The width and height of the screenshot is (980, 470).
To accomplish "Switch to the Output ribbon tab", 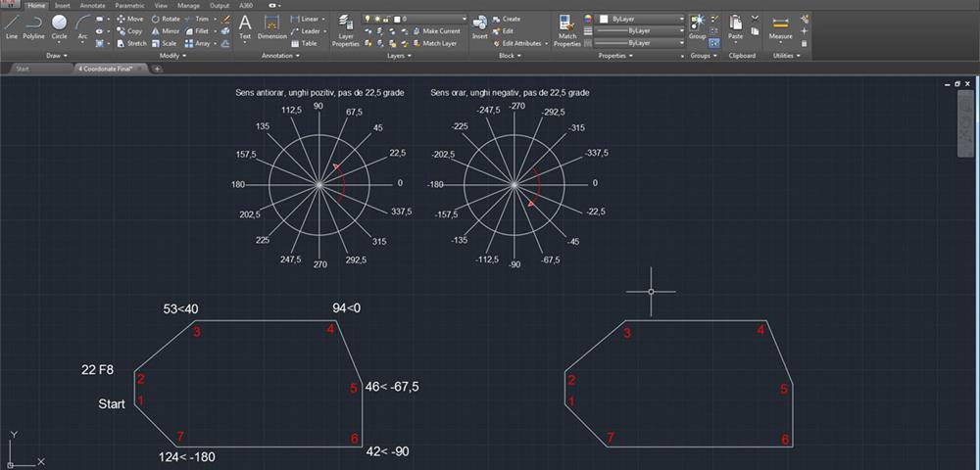I will click(x=220, y=5).
